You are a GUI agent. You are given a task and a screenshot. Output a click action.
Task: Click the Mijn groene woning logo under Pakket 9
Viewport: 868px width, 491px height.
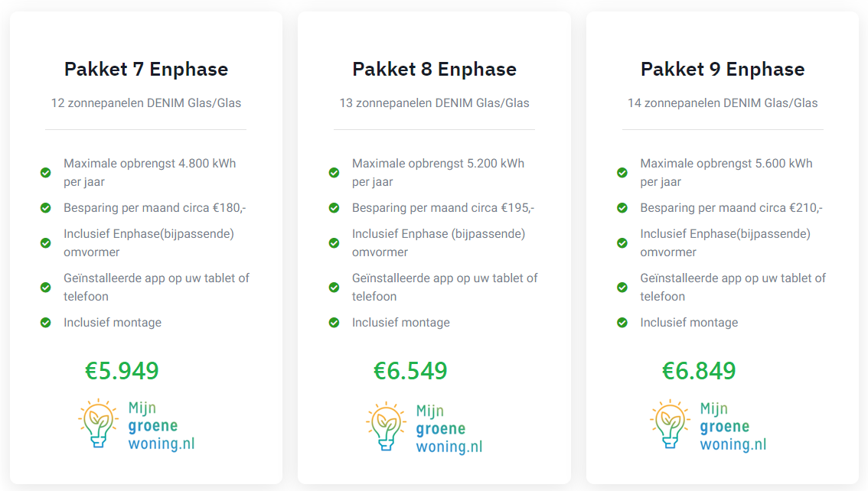click(709, 425)
